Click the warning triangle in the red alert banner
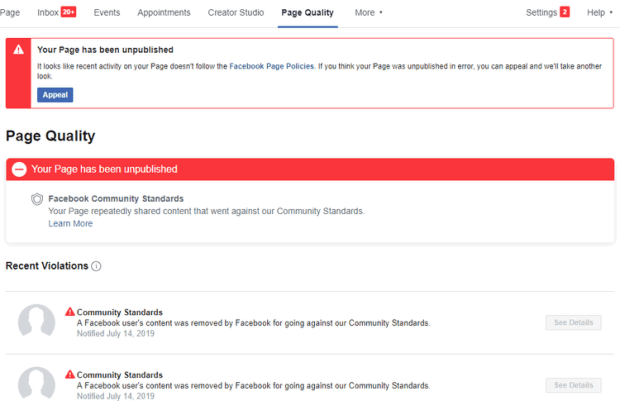 click(19, 50)
